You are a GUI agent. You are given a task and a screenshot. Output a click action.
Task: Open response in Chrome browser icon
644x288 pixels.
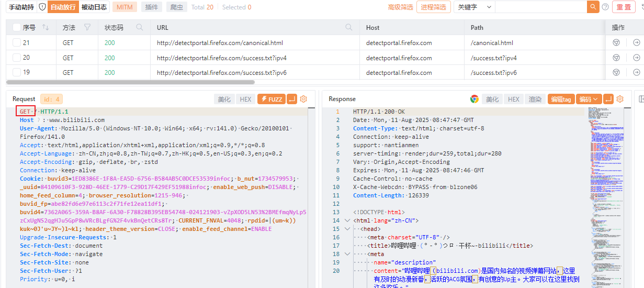point(474,99)
